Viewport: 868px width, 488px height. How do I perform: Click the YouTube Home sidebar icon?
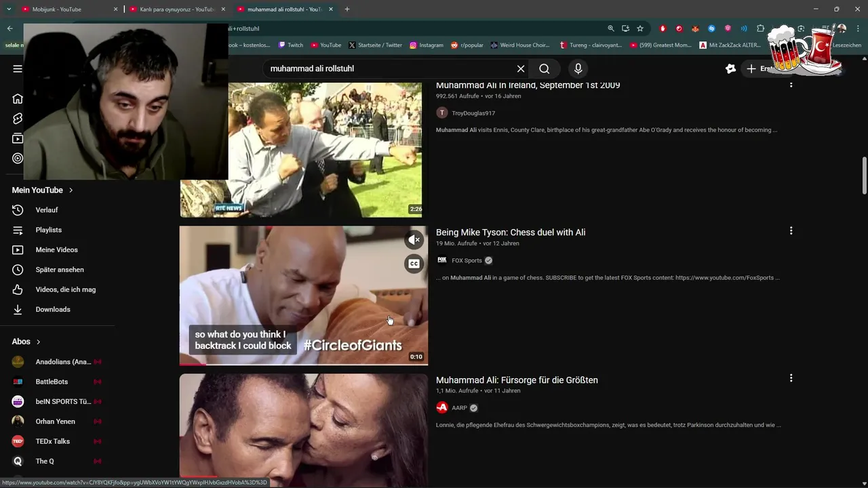(x=18, y=99)
